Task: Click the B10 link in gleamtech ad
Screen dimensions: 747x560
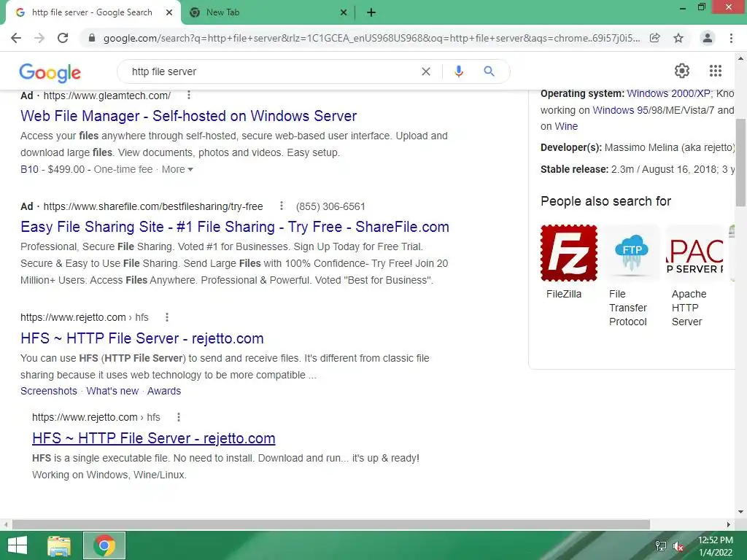Action: [29, 169]
